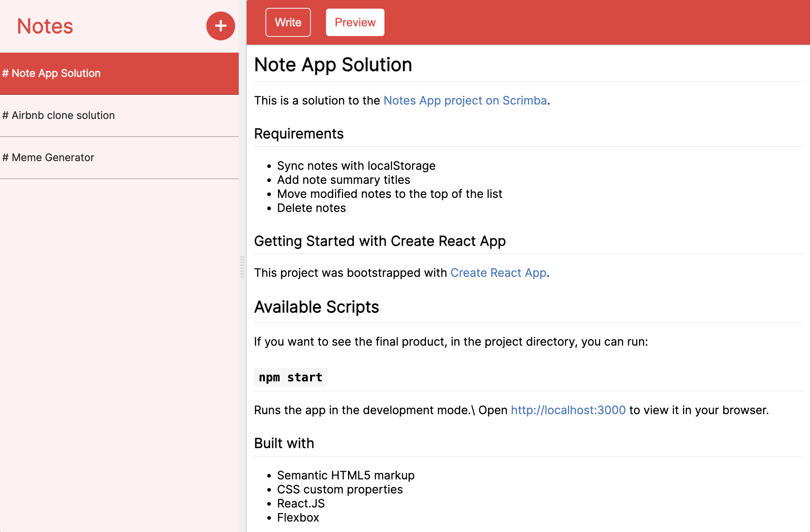
Task: Click the plus icon to add note
Action: click(x=220, y=26)
